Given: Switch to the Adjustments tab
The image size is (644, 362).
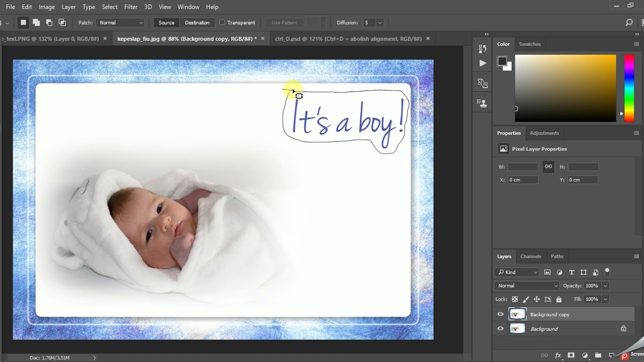Looking at the screenshot, I should (544, 133).
